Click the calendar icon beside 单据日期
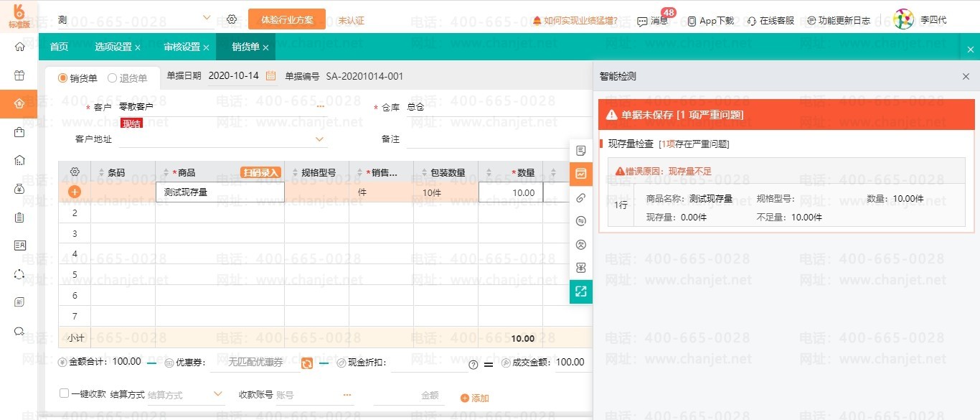Screen dimensions: 980x420 (271, 76)
